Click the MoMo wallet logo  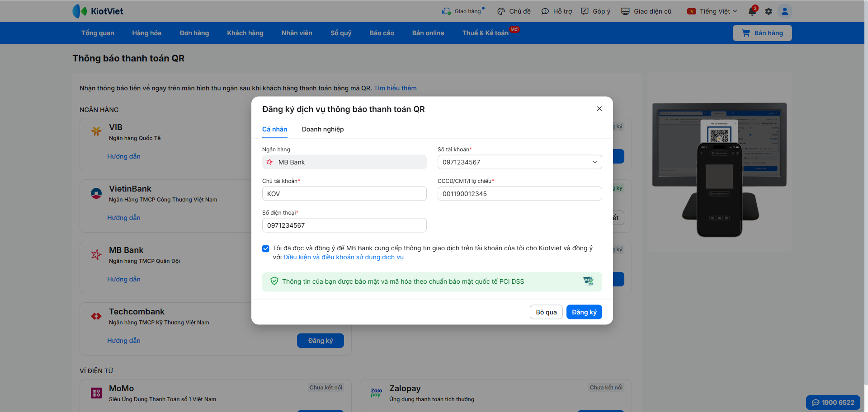pos(96,393)
